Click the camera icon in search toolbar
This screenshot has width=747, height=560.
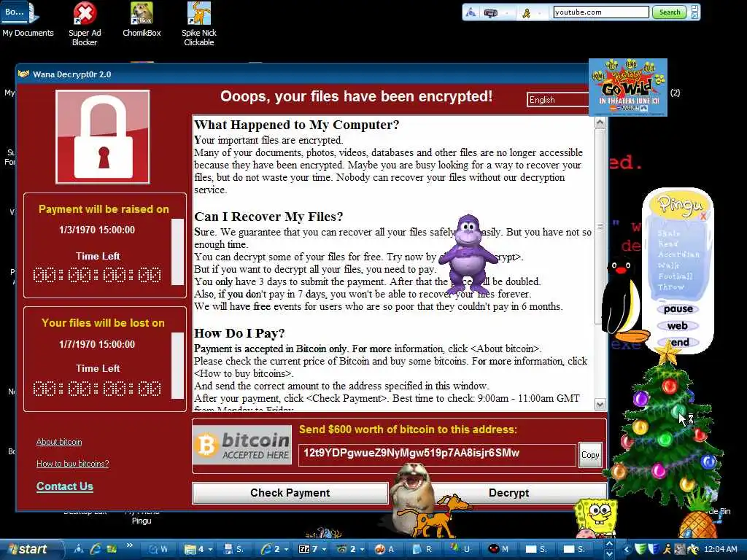[x=491, y=13]
